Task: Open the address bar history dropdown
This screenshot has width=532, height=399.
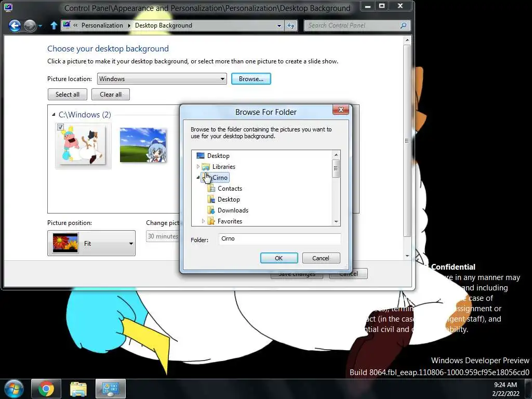Action: point(279,25)
